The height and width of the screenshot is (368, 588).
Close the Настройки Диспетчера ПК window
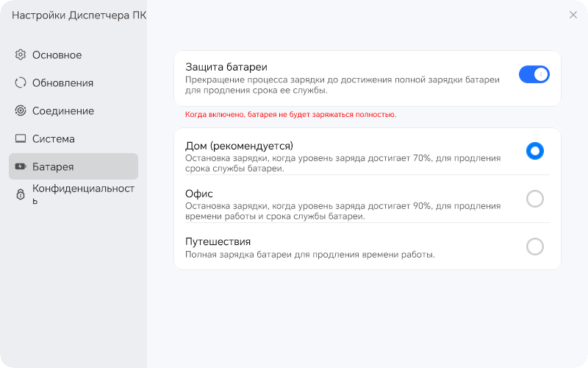pyautogui.click(x=573, y=15)
